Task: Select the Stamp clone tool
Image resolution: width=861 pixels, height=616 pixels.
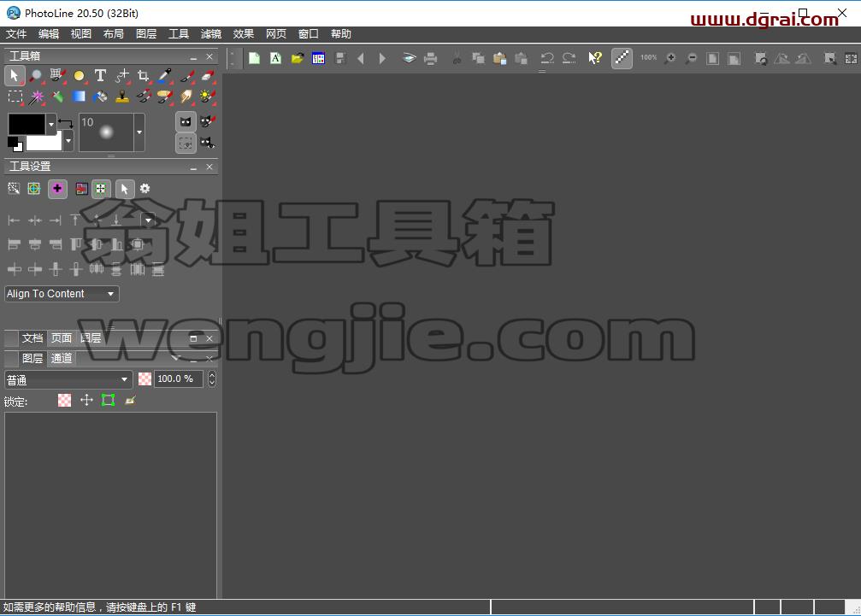Action: pos(122,97)
